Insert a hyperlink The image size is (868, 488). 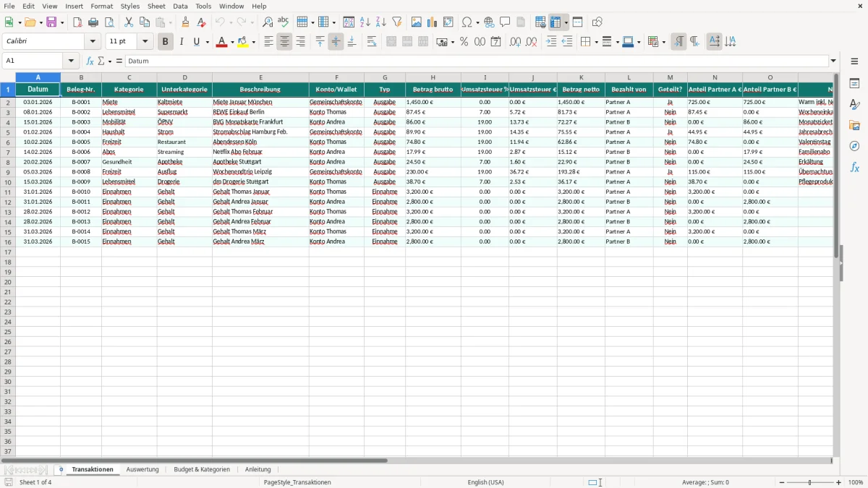pos(489,22)
